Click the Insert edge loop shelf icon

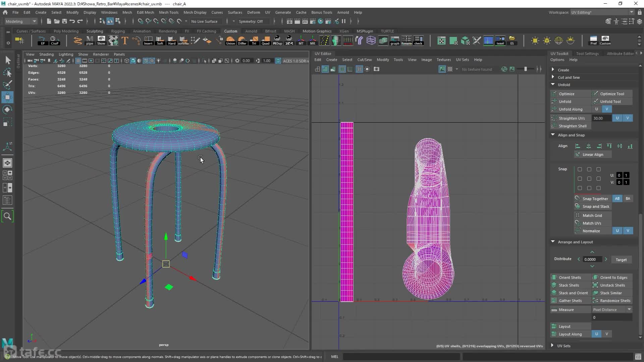pyautogui.click(x=148, y=41)
